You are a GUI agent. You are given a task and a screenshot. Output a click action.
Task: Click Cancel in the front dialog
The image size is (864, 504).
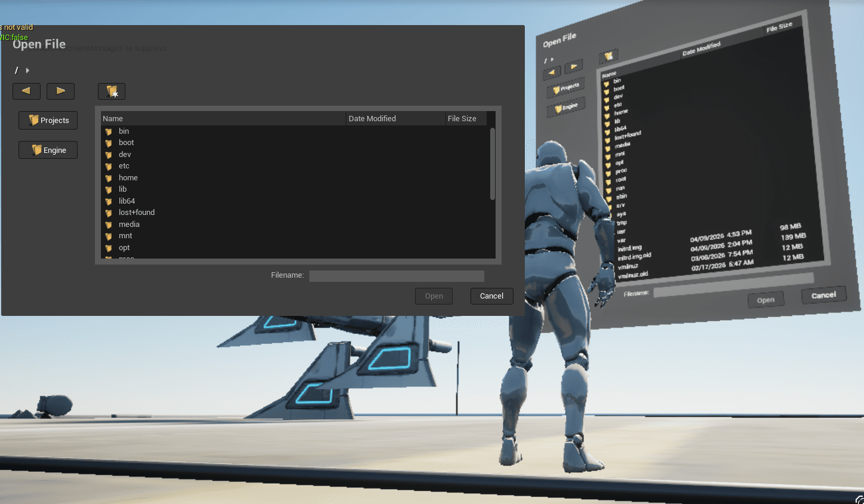click(491, 296)
